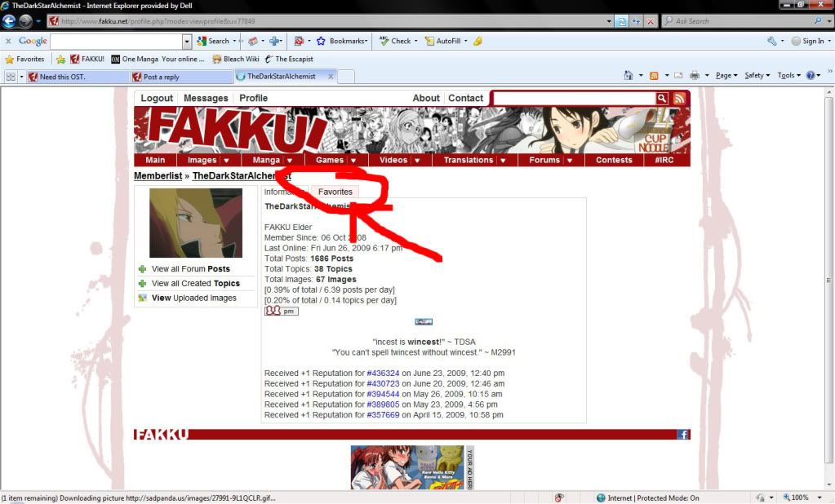Open the Forums dropdown arrow in navigation

[569, 161]
